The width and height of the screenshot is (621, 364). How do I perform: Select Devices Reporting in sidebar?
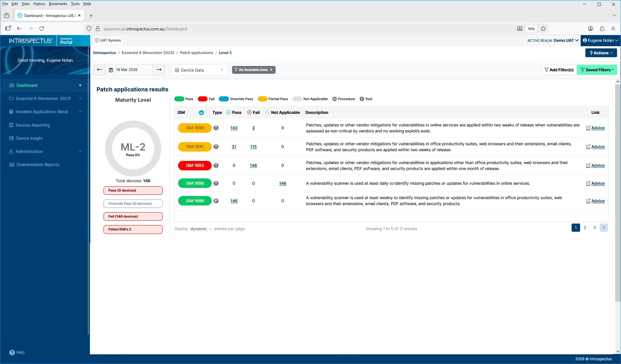tap(33, 125)
